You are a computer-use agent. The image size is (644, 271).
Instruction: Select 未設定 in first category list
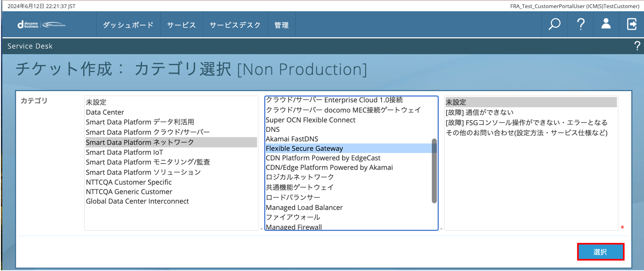point(171,102)
